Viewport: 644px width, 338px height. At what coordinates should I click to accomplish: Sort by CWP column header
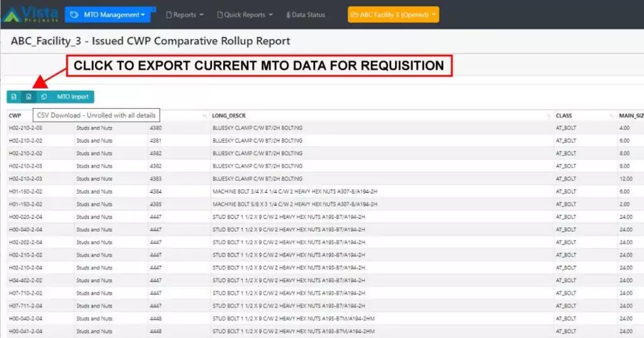15,116
